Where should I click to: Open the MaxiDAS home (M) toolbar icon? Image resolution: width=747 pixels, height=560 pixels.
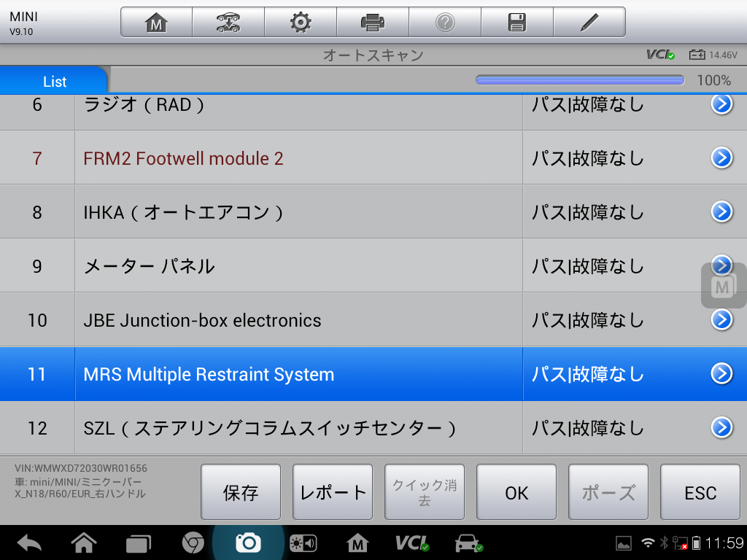click(x=156, y=22)
